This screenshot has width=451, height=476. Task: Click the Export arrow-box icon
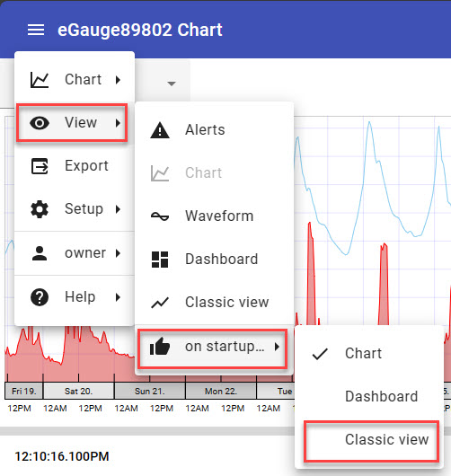coord(40,166)
